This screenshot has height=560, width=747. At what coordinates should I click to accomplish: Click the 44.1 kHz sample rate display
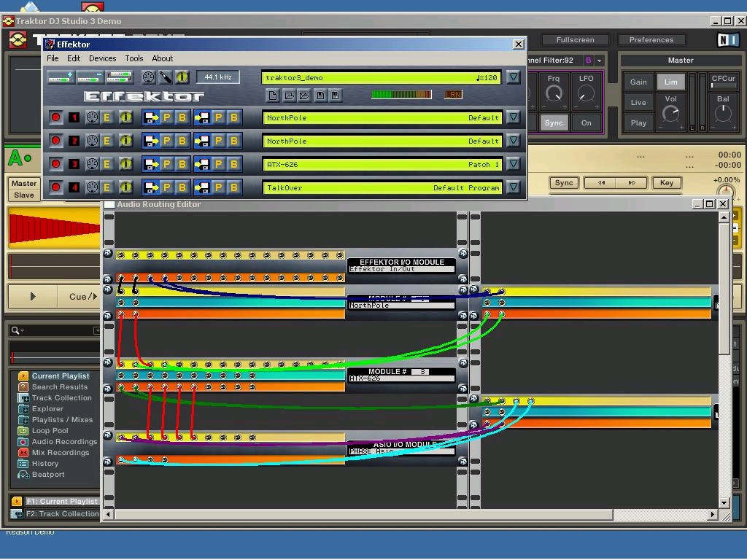pyautogui.click(x=217, y=77)
